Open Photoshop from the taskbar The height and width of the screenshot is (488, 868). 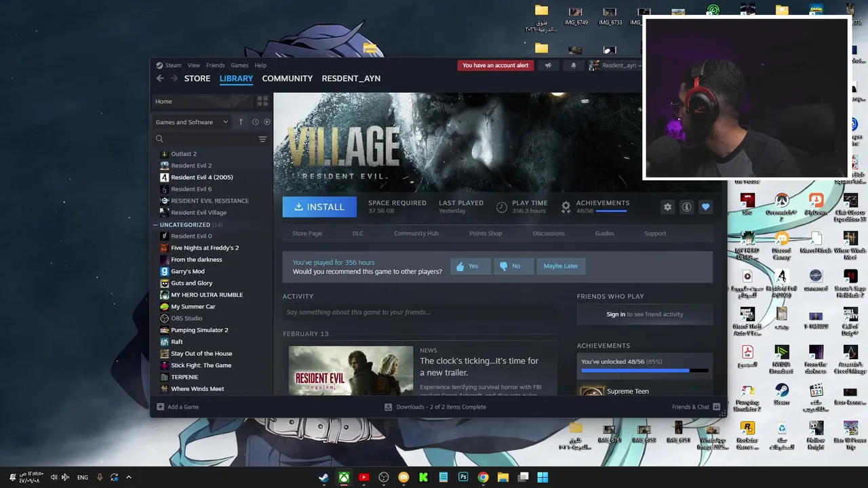(x=463, y=477)
